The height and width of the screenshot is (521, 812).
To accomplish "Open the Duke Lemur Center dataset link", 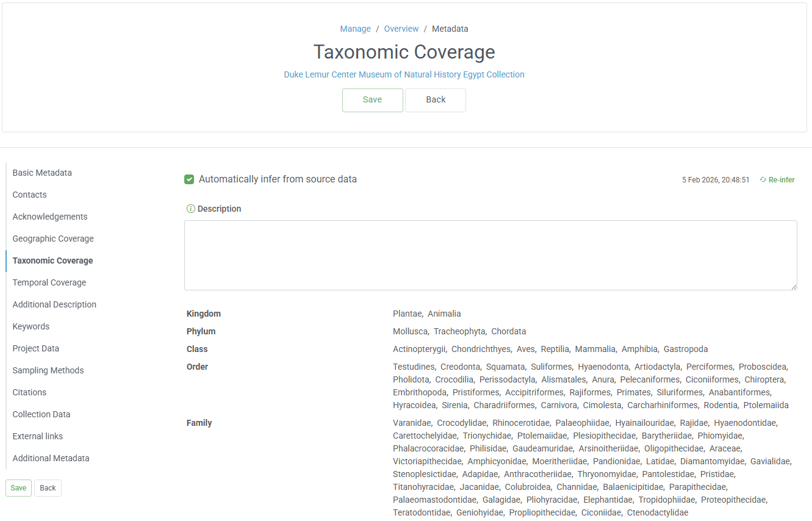I will (x=404, y=74).
